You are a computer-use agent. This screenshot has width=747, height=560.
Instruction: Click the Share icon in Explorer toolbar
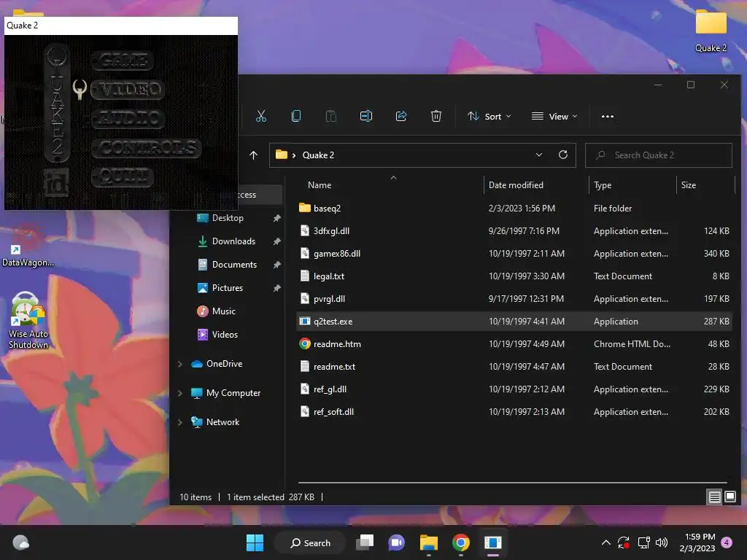[401, 116]
